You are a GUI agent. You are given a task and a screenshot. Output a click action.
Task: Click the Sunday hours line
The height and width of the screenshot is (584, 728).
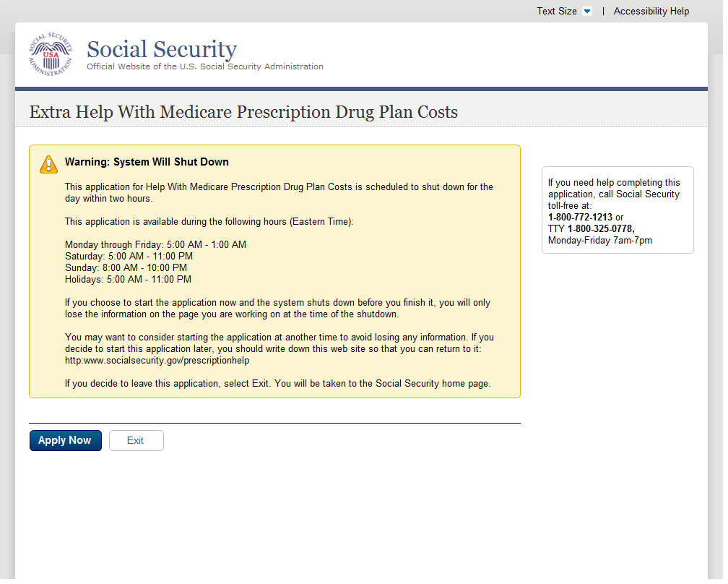pos(126,267)
